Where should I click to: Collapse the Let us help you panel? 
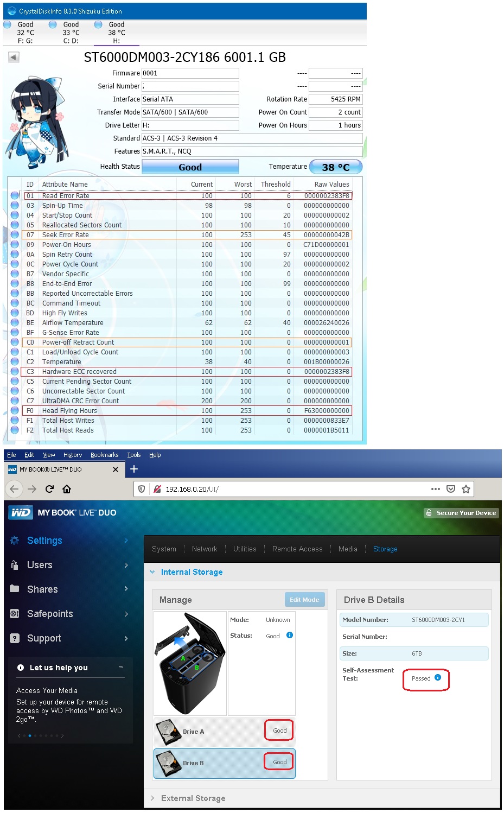click(x=120, y=667)
